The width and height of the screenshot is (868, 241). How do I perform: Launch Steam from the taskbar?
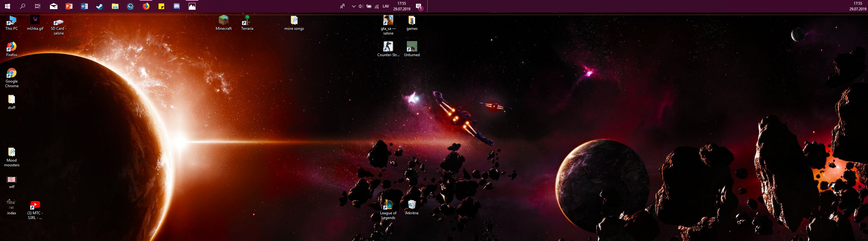pyautogui.click(x=100, y=6)
